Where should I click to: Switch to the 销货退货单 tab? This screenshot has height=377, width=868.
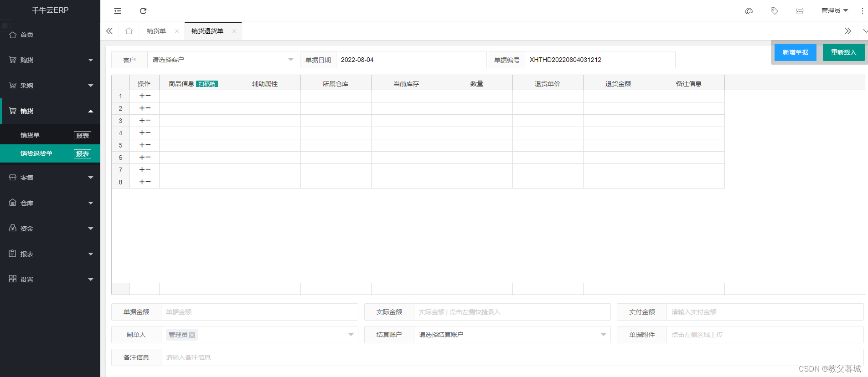[x=207, y=31]
